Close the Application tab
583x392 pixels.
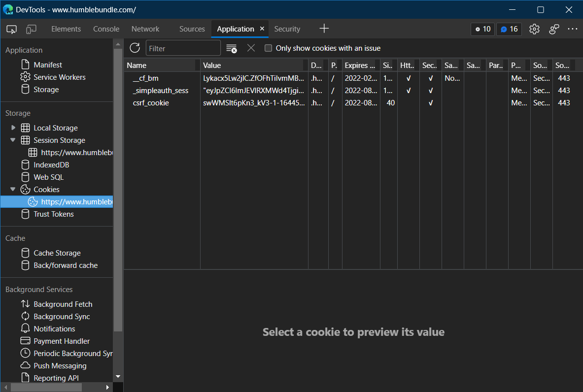pyautogui.click(x=262, y=29)
